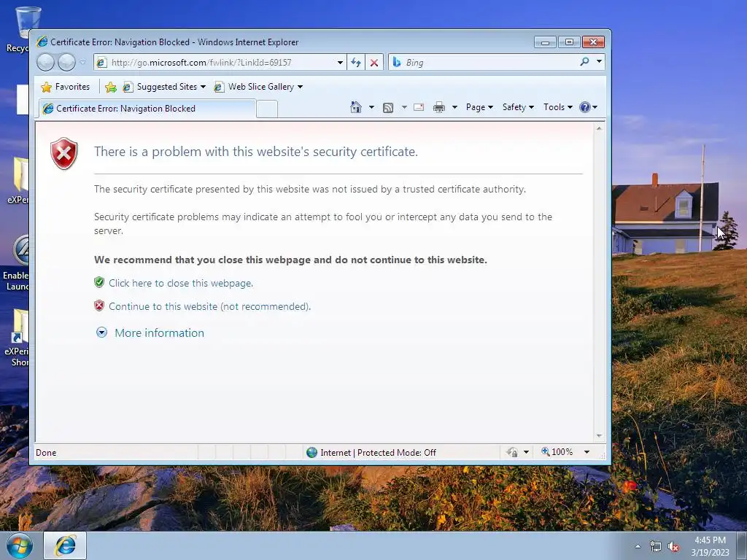Click the page scrollbar up arrow
The image size is (747, 560).
point(599,128)
